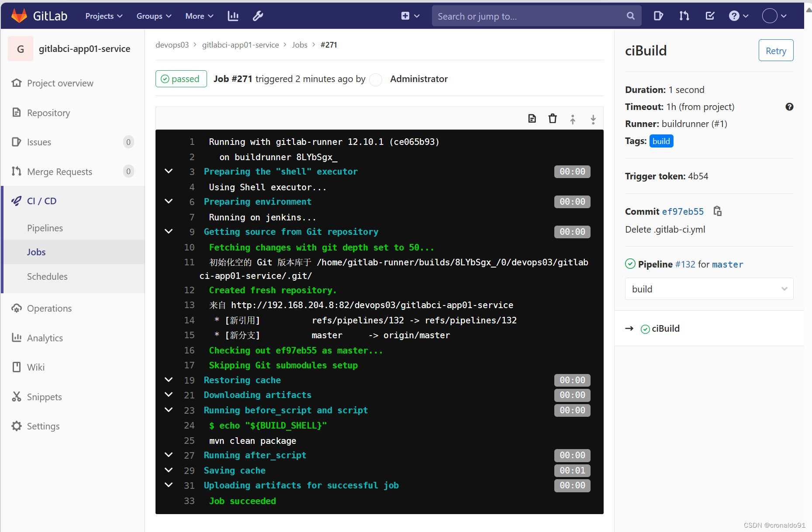Image resolution: width=812 pixels, height=532 pixels.
Task: Collapse the Downloading artifacts section
Action: (x=169, y=395)
